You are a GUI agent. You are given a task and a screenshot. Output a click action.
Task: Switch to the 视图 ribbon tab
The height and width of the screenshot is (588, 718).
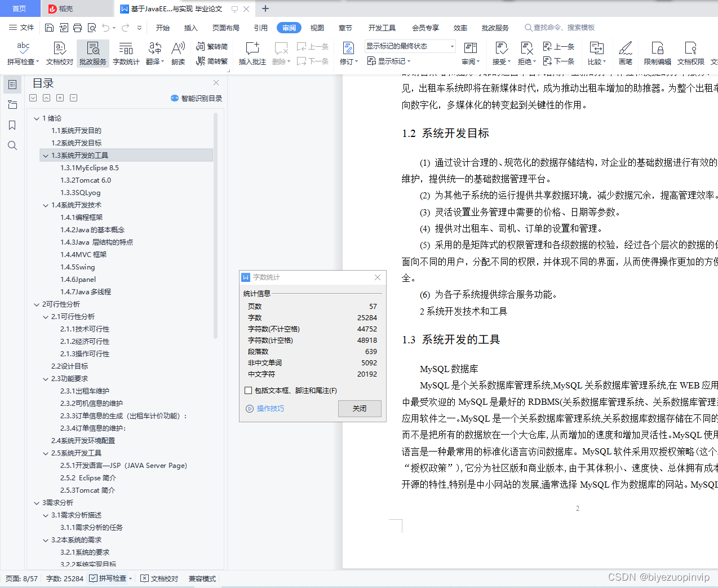[x=317, y=28]
